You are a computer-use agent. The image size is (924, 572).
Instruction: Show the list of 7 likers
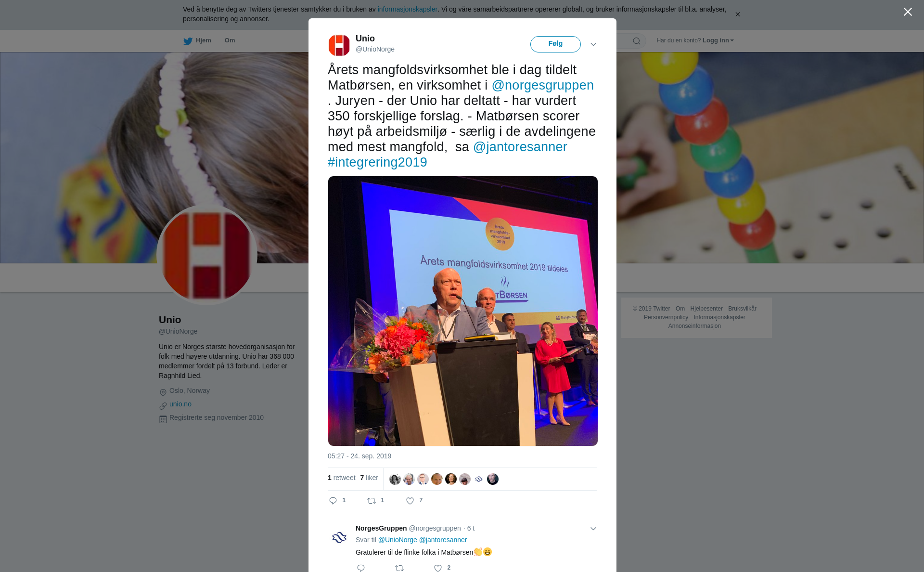pyautogui.click(x=369, y=478)
